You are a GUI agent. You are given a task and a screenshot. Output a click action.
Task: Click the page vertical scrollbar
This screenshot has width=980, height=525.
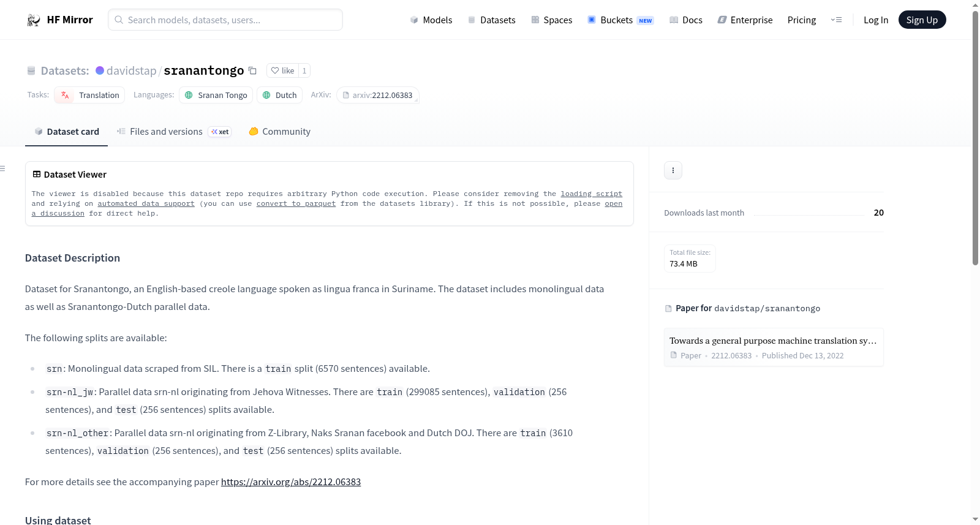point(976,138)
